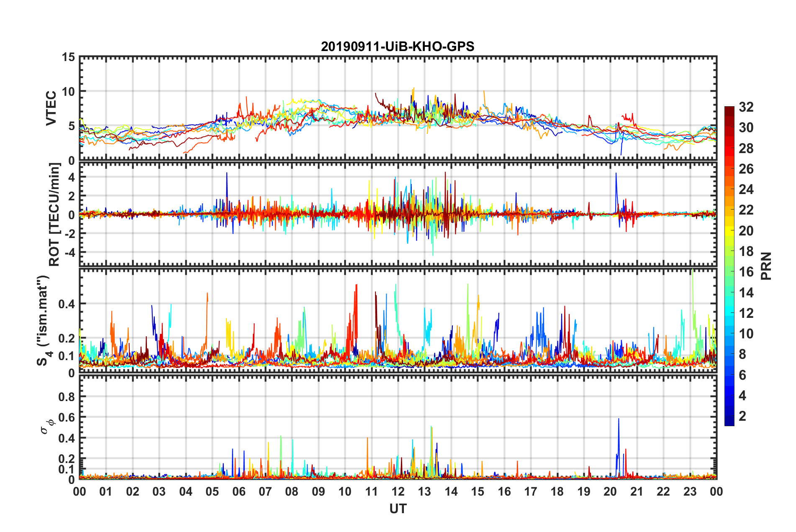This screenshot has width=796, height=532.
Task: Click colorbar tick label 22
Action: [x=746, y=210]
